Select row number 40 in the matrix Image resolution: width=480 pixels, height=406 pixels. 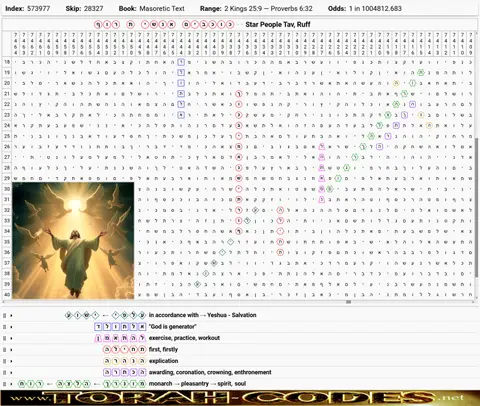point(7,295)
